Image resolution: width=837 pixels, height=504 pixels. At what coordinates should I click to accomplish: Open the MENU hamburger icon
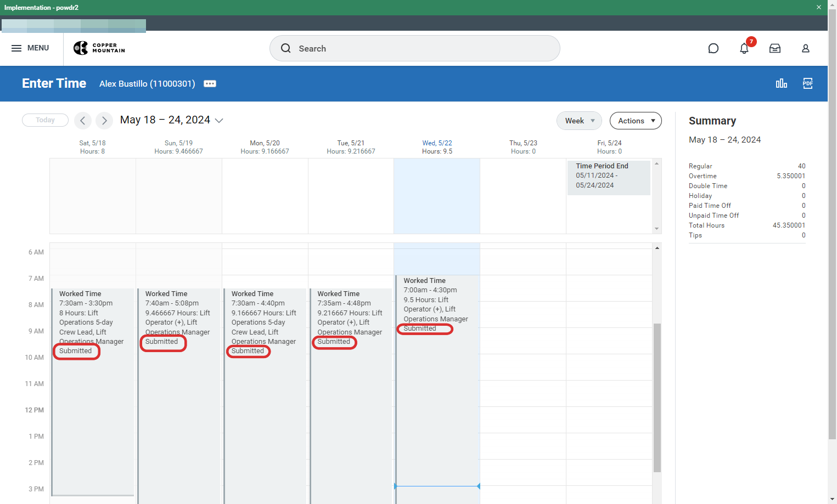(16, 48)
